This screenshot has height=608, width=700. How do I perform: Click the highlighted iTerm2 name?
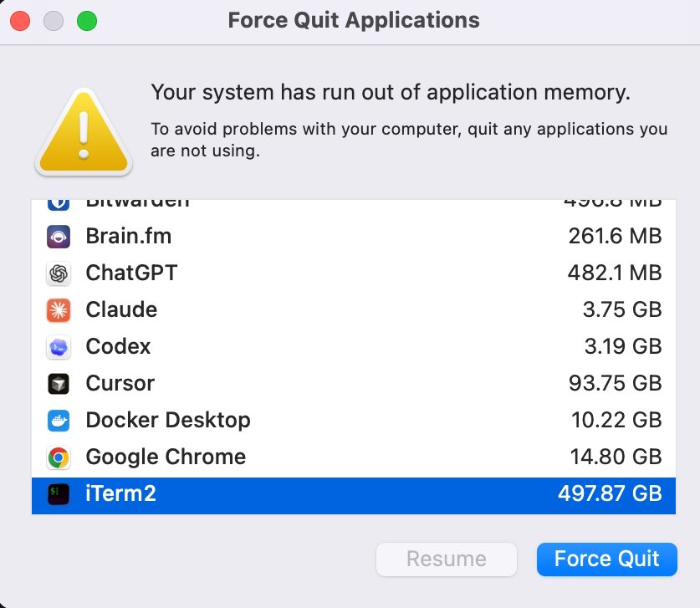click(121, 493)
